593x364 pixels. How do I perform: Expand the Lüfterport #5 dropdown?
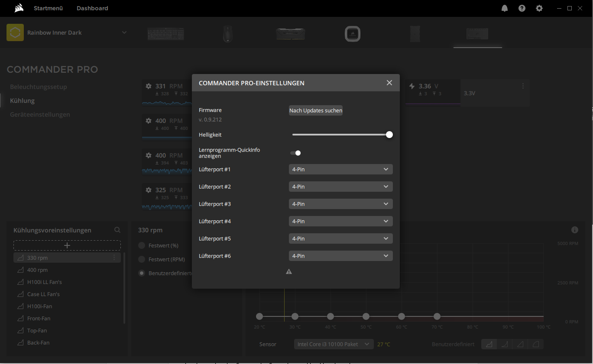pyautogui.click(x=341, y=238)
